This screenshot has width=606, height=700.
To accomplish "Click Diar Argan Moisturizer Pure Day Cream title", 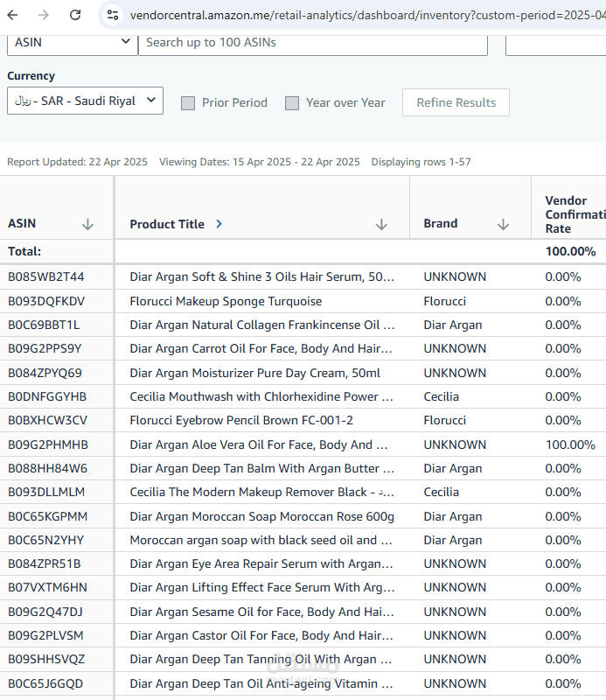I will point(254,374).
